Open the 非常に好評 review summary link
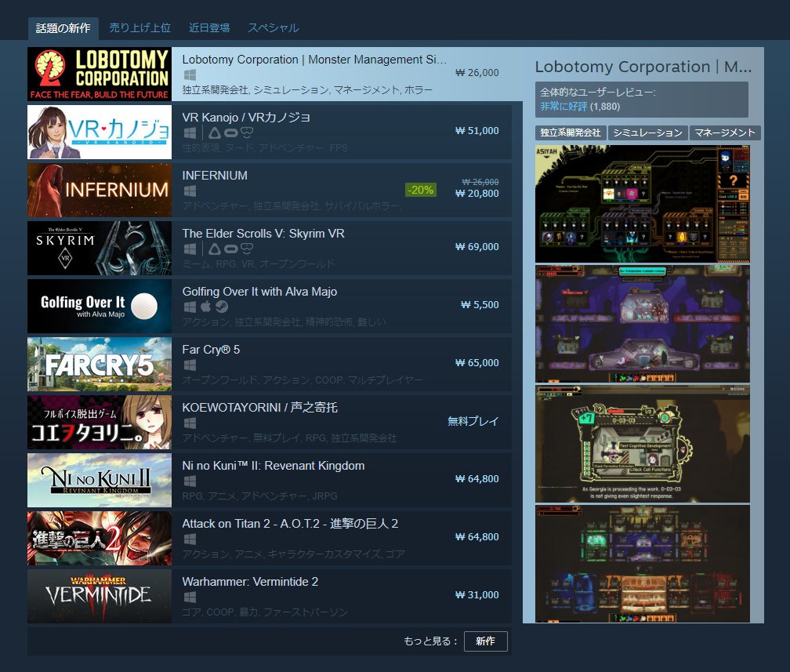This screenshot has height=672, width=790. point(564,107)
